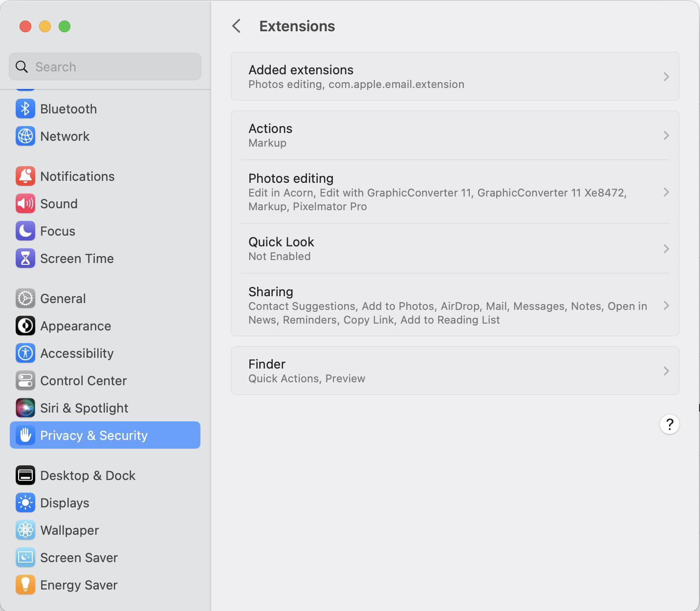The height and width of the screenshot is (611, 700).
Task: Open Actions row chevron
Action: [666, 135]
